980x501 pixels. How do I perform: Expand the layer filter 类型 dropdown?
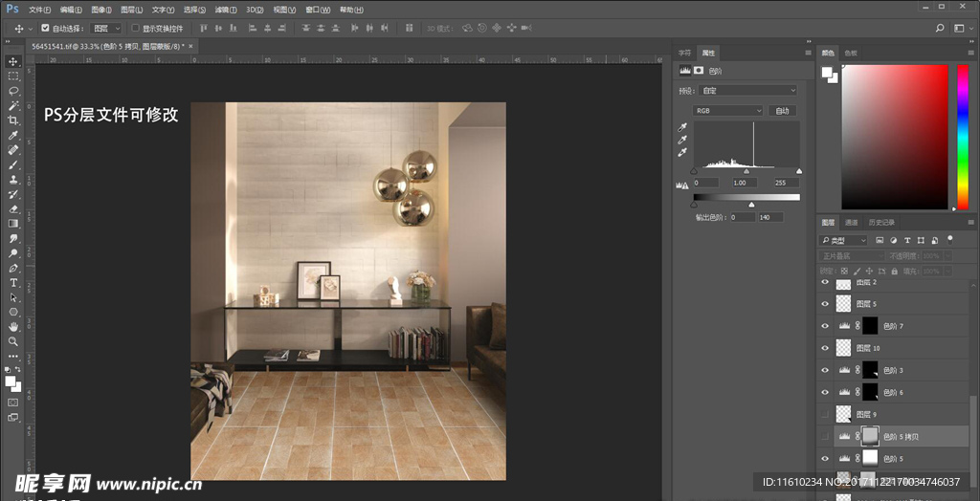tap(843, 240)
